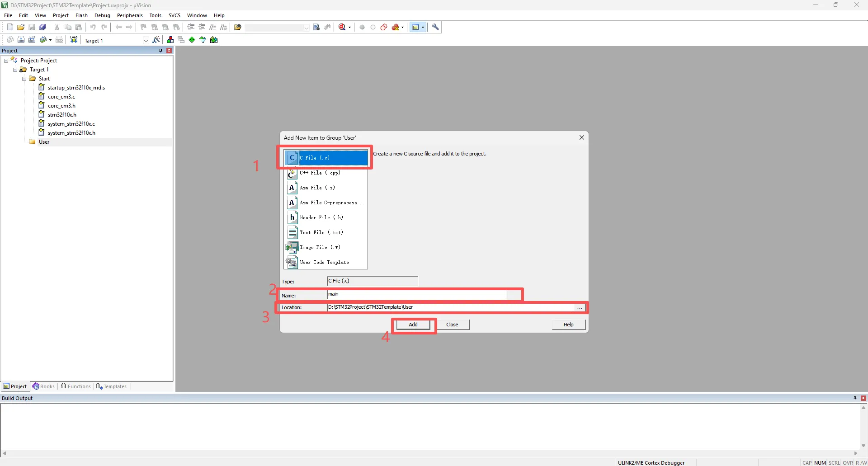Click the Build Output scroll down arrow
Viewport: 868px width, 466px height.
(x=863, y=446)
